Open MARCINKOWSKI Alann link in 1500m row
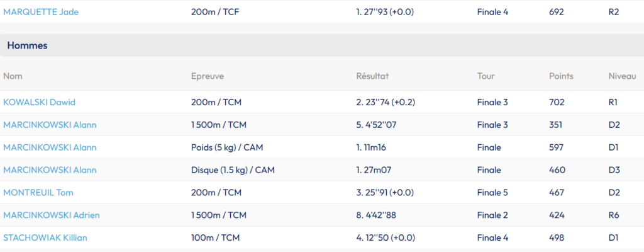This screenshot has width=644, height=252. click(50, 125)
